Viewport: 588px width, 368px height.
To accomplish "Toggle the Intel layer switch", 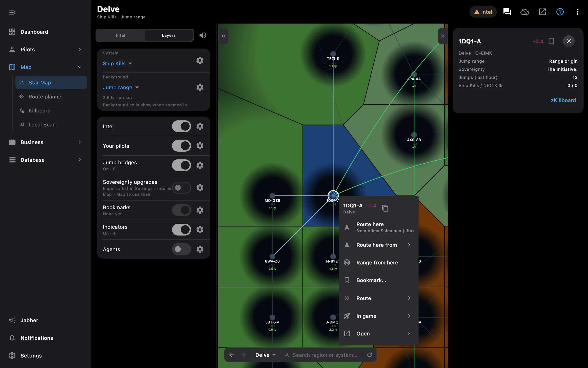I will point(181,126).
